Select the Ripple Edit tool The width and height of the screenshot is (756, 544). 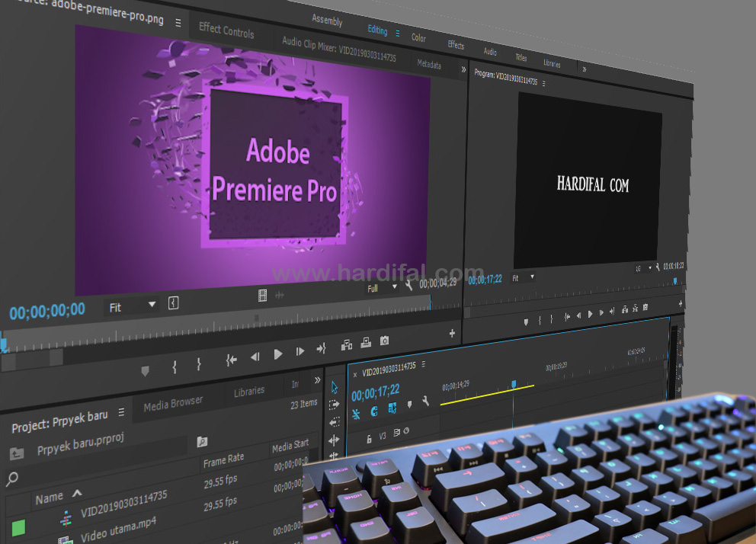[x=334, y=440]
